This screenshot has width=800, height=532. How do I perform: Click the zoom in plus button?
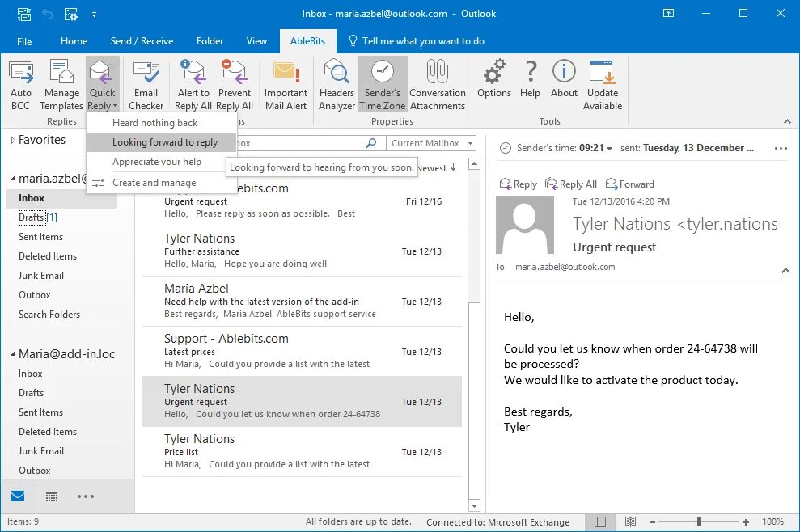point(746,522)
